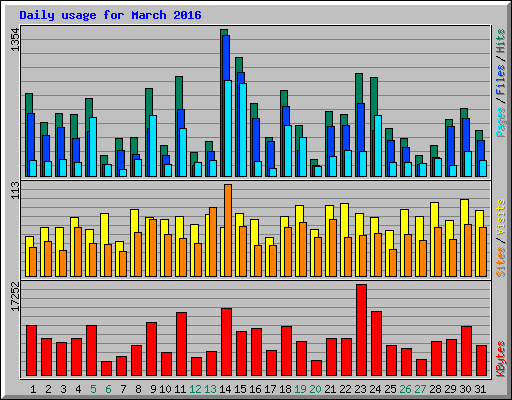Image resolution: width=512 pixels, height=400 pixels.
Task: Click the 'Sites' legend label
Action: (x=500, y=262)
